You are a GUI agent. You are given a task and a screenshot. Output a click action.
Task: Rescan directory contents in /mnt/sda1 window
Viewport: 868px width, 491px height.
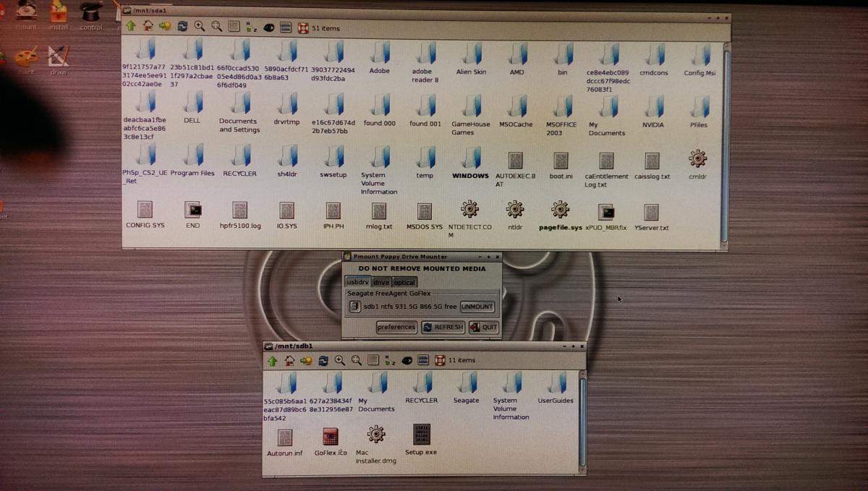point(182,26)
